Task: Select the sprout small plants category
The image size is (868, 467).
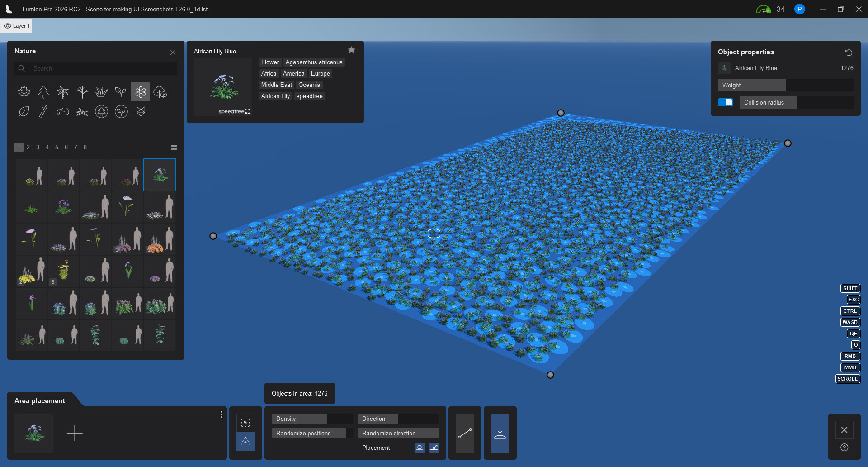Action: tap(121, 92)
